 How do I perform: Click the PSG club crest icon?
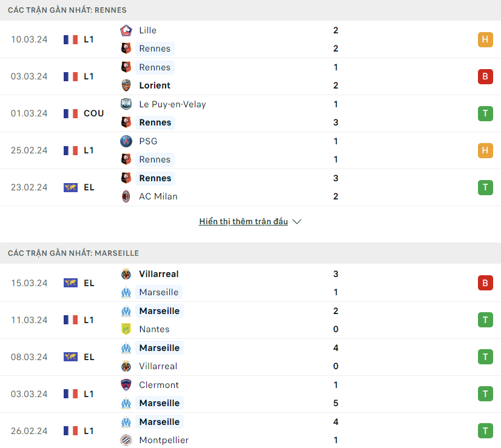point(126,141)
